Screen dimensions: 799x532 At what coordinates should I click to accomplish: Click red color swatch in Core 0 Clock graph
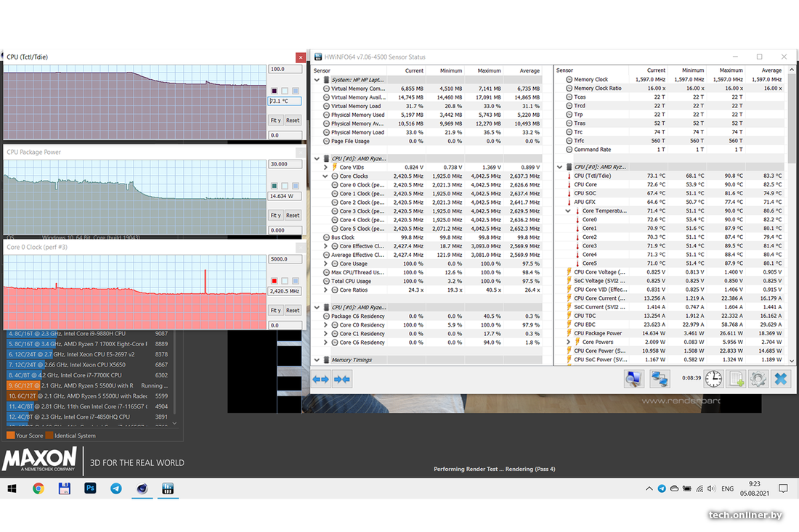pos(274,281)
